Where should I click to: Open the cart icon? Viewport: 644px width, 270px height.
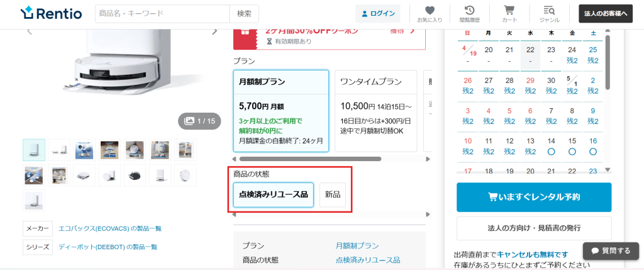point(509,10)
